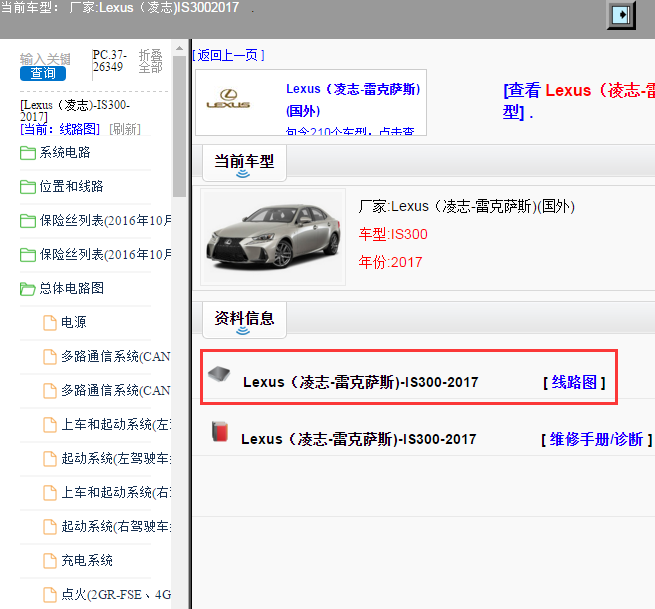Click [查看 Lexus 车型] link at right
This screenshot has height=609, width=655.
(x=579, y=101)
